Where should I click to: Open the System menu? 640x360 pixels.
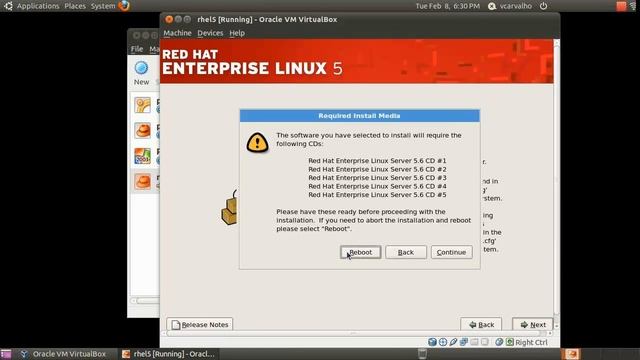[103, 6]
